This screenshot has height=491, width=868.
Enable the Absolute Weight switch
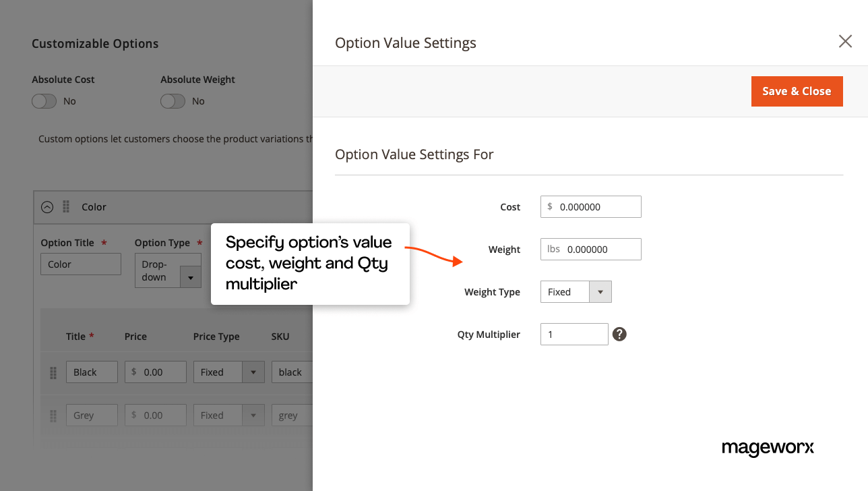point(173,100)
